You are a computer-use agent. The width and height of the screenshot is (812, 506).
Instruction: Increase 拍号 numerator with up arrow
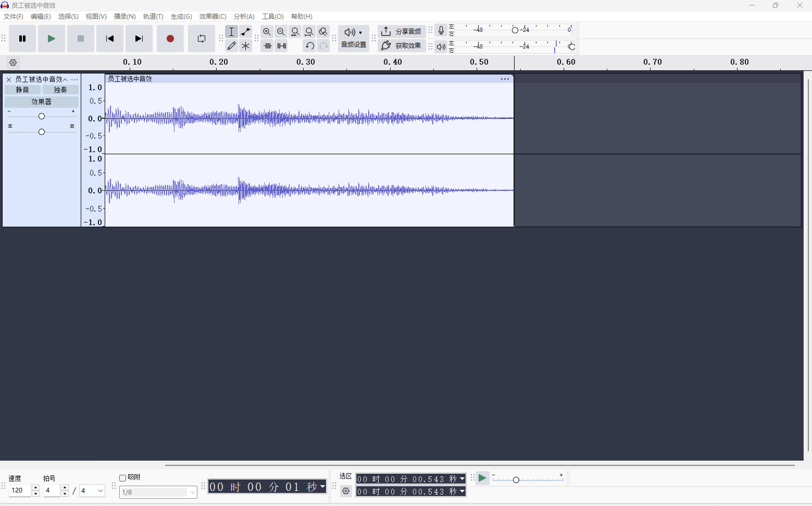pyautogui.click(x=65, y=488)
